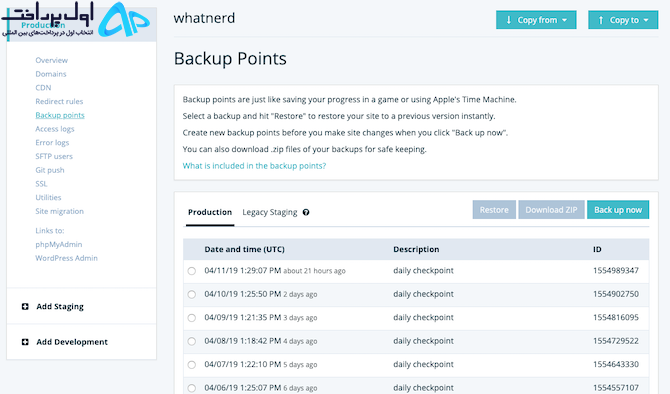
Task: Select the 04/06/19 1:25:07 PM backup radio button
Action: click(192, 388)
